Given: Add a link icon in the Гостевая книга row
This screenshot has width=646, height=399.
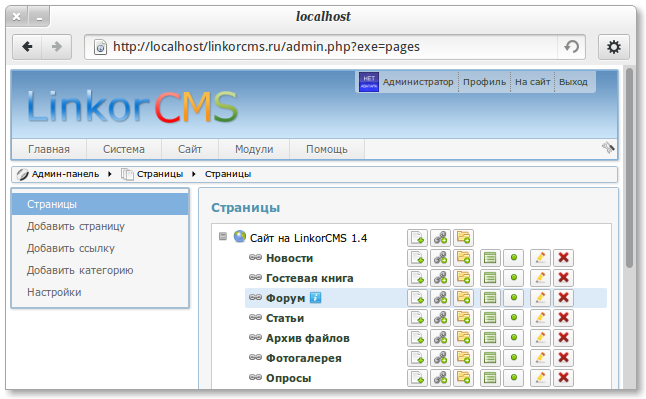Looking at the screenshot, I should point(440,278).
